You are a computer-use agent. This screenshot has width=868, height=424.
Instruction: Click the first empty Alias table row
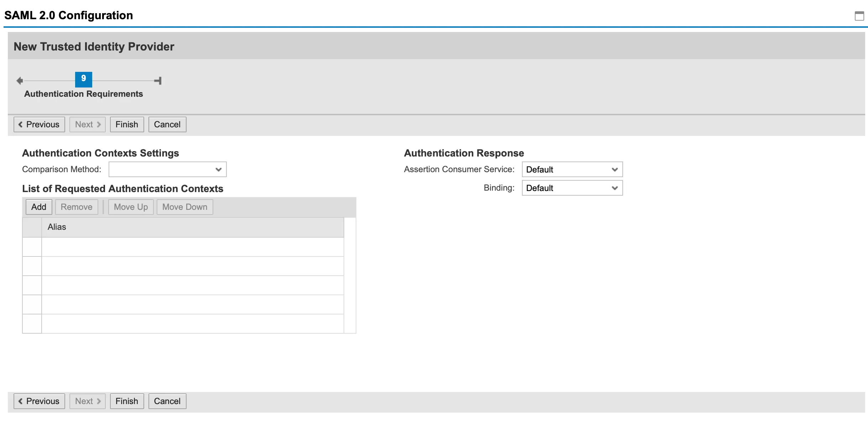tap(192, 247)
